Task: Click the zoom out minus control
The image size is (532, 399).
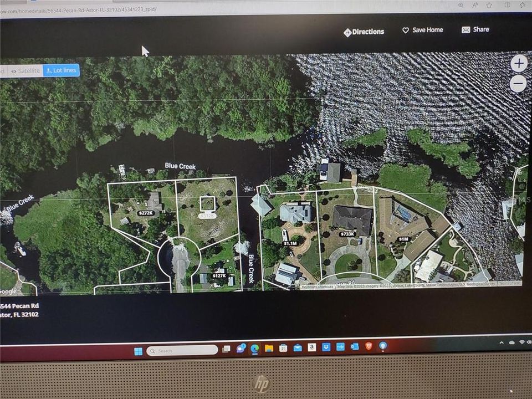Action: point(519,83)
